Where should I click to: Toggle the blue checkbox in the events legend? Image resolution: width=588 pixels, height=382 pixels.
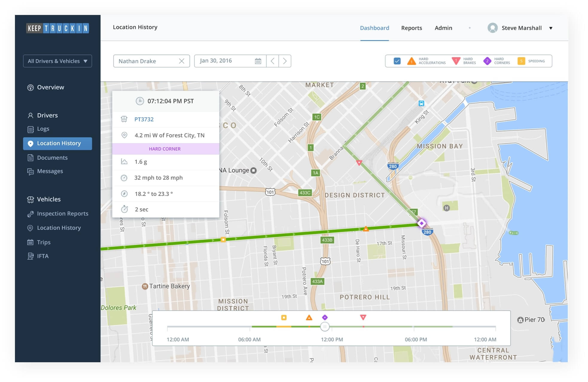[x=397, y=61]
